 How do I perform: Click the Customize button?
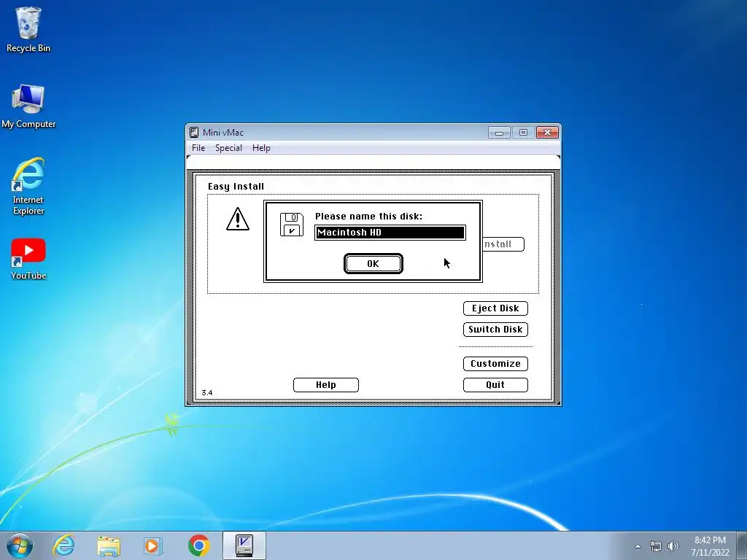pyautogui.click(x=495, y=363)
